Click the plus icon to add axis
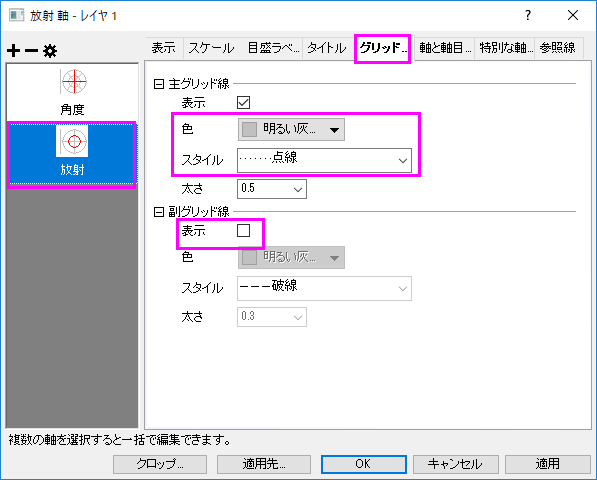This screenshot has height=480, width=597. click(13, 50)
